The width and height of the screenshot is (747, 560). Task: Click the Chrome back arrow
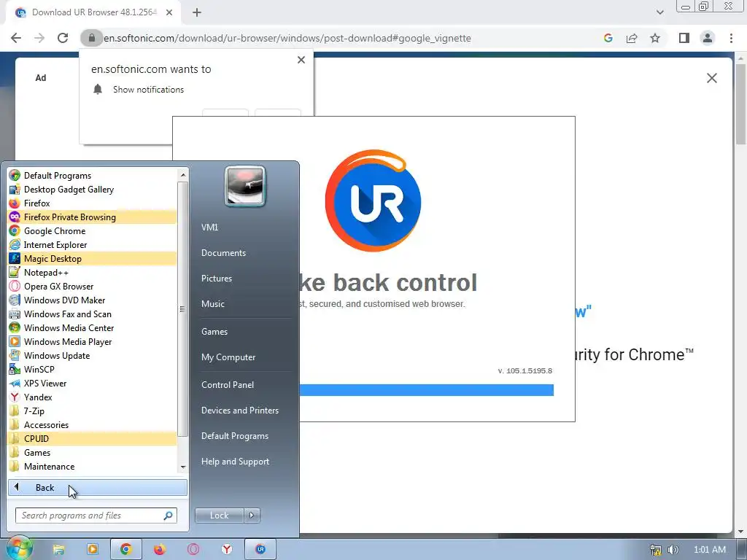click(x=16, y=38)
